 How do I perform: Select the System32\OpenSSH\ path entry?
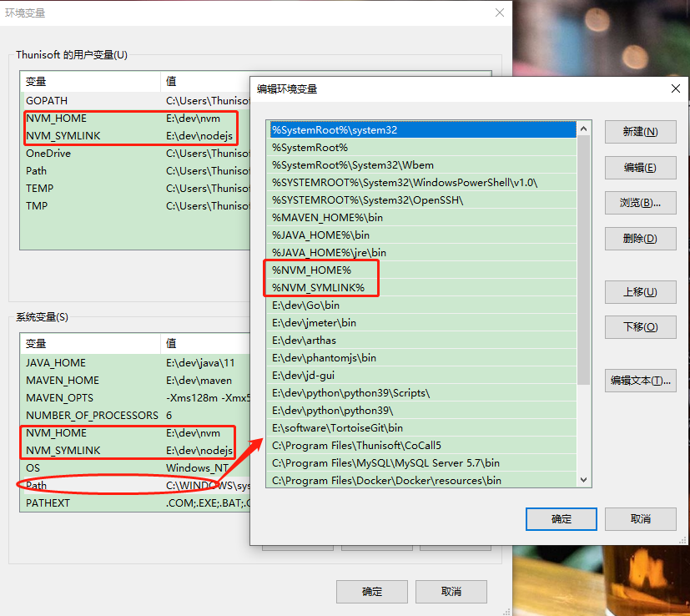pyautogui.click(x=421, y=199)
